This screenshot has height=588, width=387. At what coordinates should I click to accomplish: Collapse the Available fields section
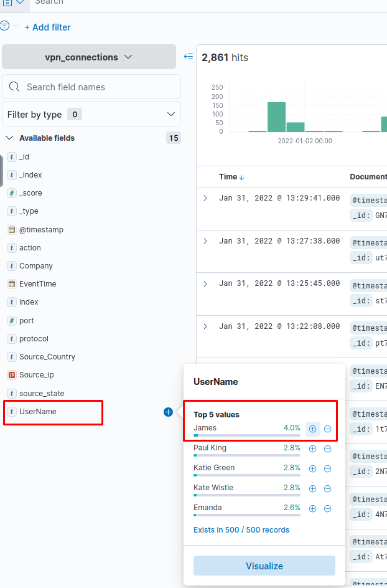10,138
